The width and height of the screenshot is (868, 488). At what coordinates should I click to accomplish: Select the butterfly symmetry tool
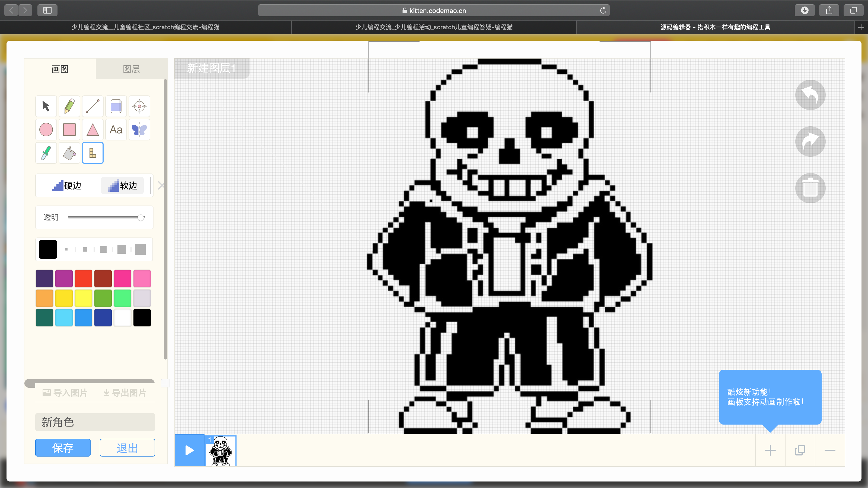(139, 130)
